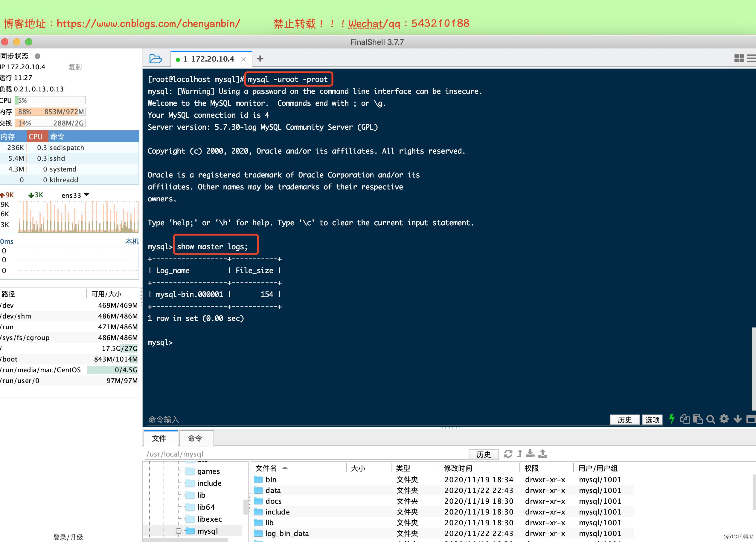Select lib in the directory tree
Image resolution: width=756 pixels, height=542 pixels.
click(201, 495)
